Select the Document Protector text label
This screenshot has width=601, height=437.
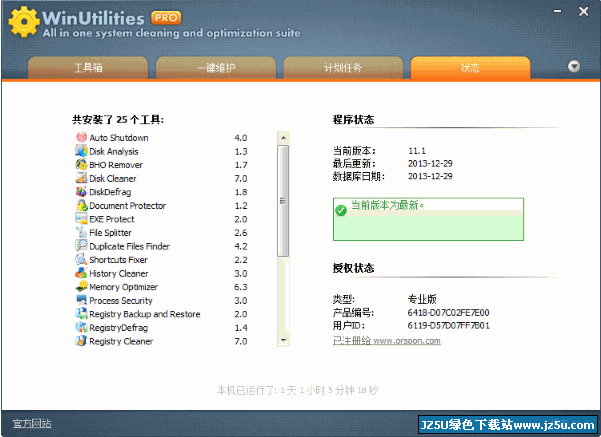[x=128, y=206]
